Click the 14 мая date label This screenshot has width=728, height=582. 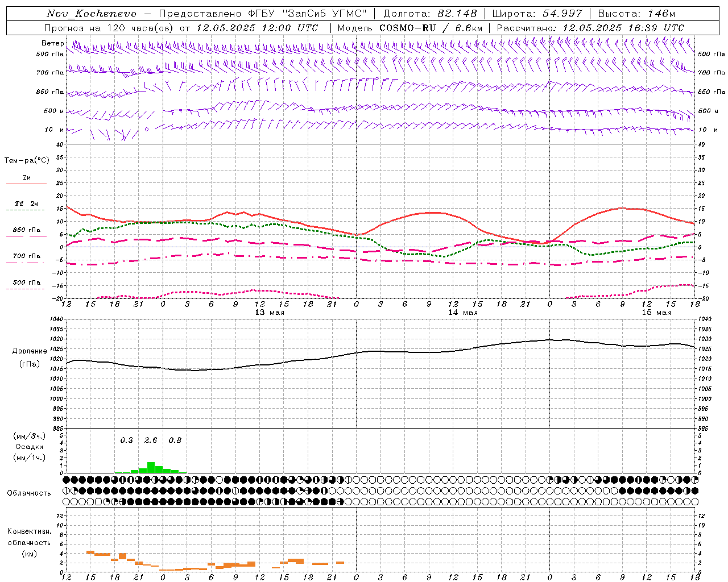[x=463, y=313]
